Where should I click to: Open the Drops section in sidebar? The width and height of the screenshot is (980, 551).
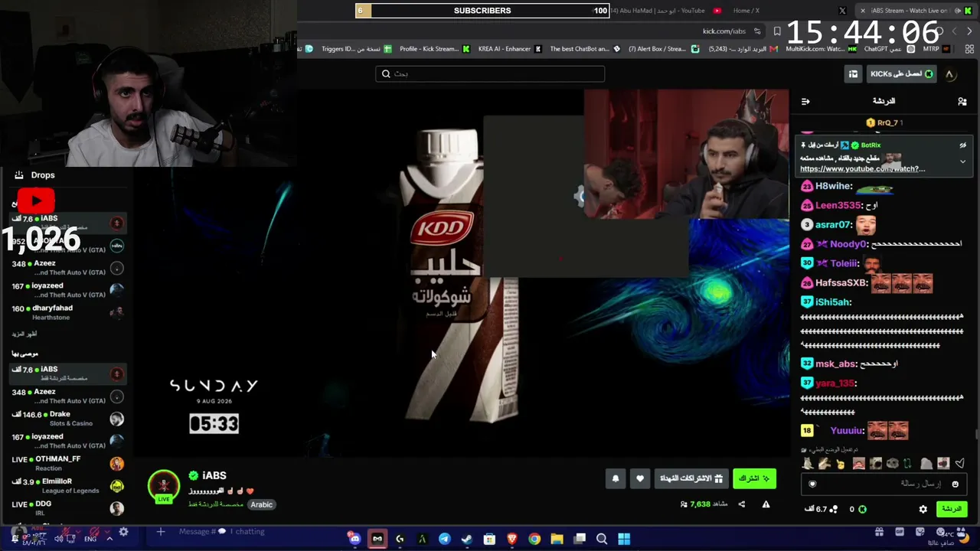click(43, 175)
